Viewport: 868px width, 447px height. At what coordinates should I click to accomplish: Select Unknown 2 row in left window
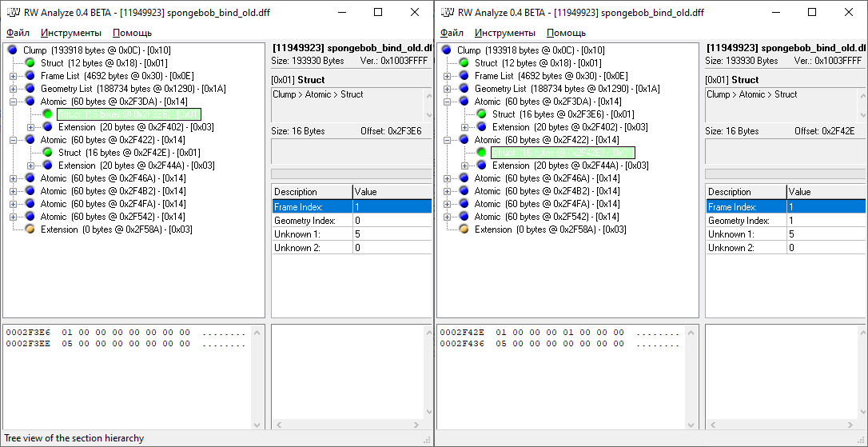[352, 248]
